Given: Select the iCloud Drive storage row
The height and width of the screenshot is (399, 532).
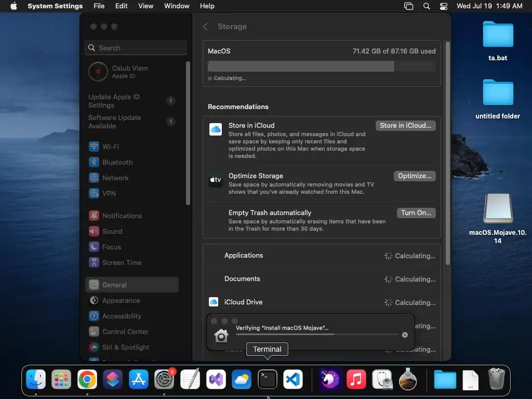Looking at the screenshot, I should (322, 302).
